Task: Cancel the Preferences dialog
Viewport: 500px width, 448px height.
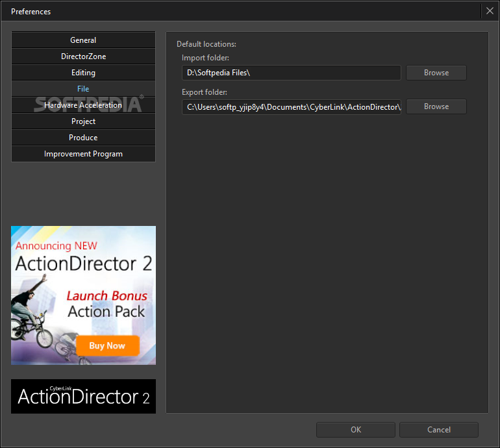Action: (x=439, y=430)
